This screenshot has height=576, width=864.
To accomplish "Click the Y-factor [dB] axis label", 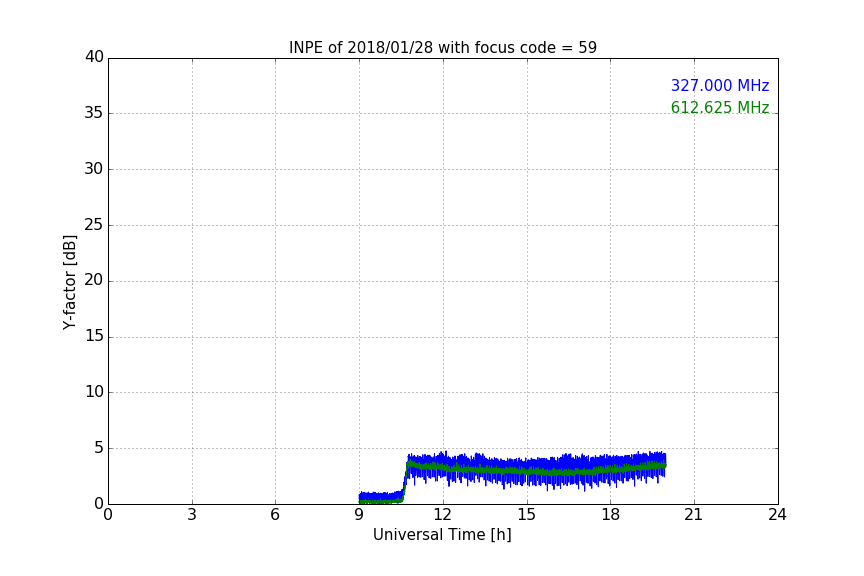I will (69, 282).
